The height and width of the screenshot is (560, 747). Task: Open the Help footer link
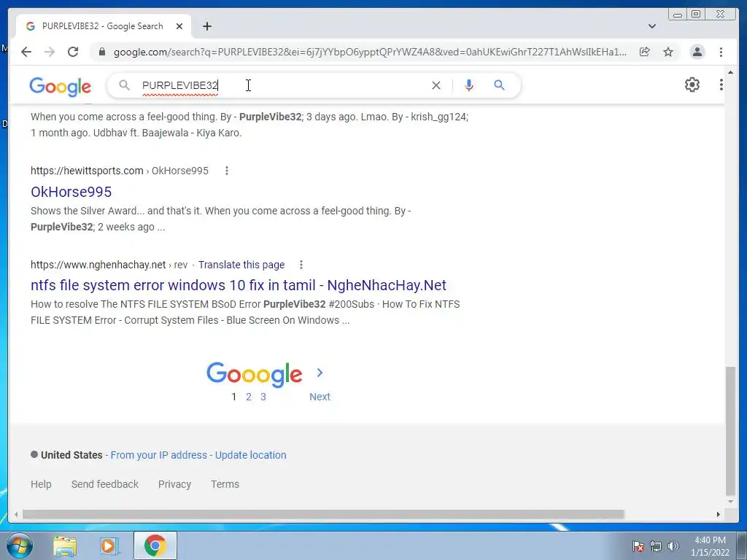pos(41,484)
